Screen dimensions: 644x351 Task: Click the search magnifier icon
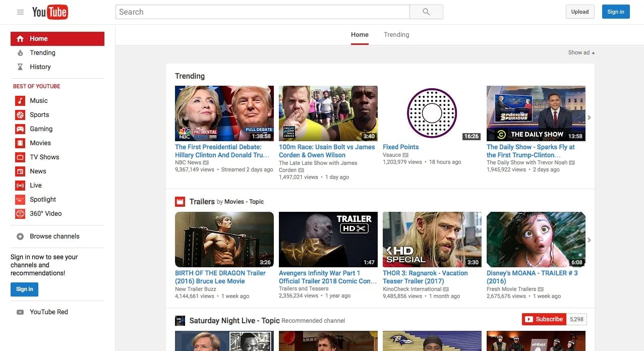[x=426, y=12]
